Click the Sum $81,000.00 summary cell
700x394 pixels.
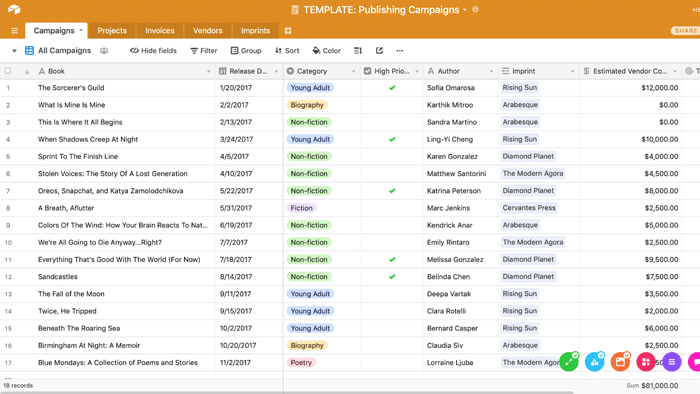point(653,386)
